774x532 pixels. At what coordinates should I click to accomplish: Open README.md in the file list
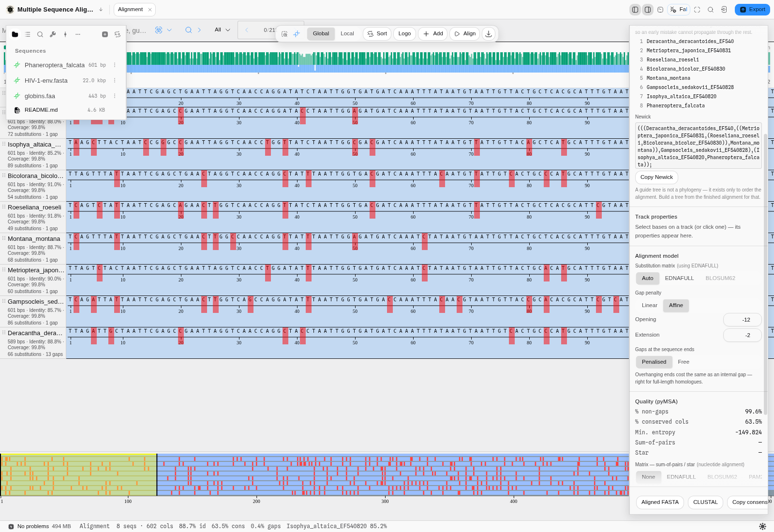click(66, 110)
